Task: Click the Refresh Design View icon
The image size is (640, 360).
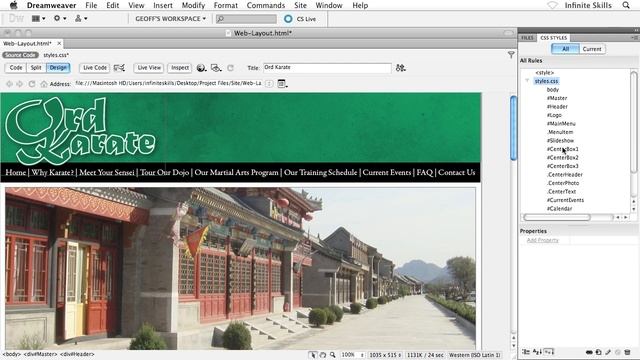Action: (x=231, y=68)
